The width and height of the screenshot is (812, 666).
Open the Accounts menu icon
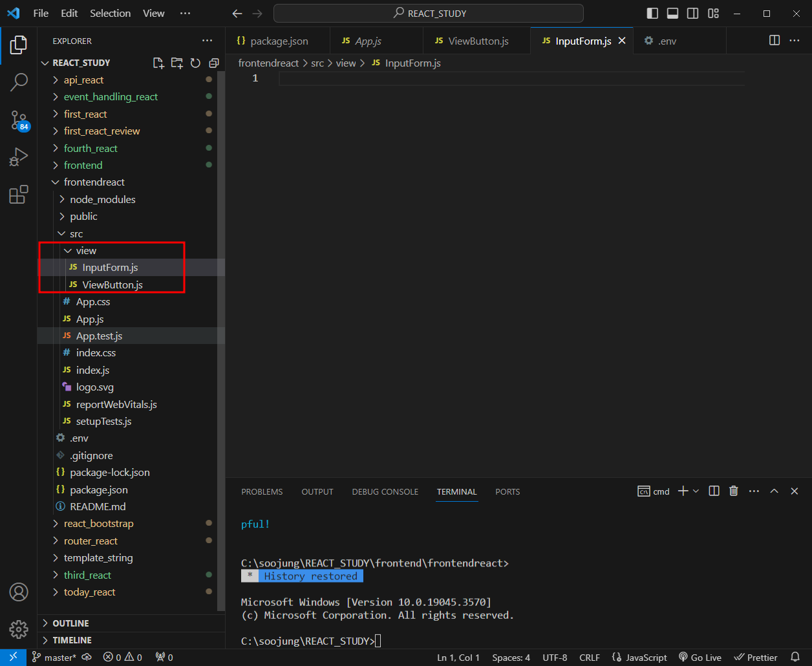pos(19,592)
